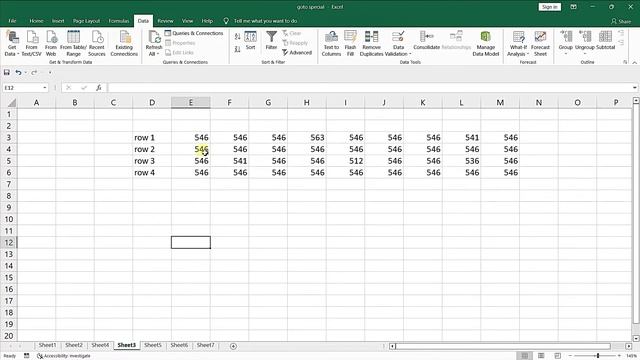Switch to the Insert tab

[x=58, y=21]
